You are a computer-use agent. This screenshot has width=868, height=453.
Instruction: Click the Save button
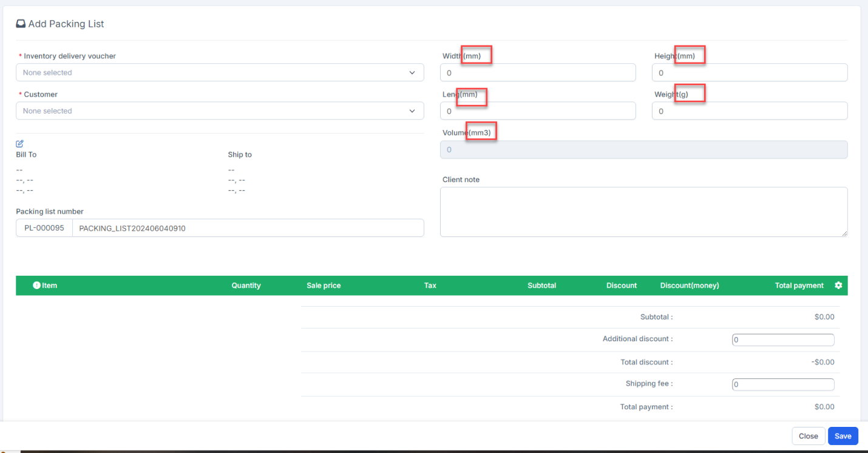click(843, 436)
